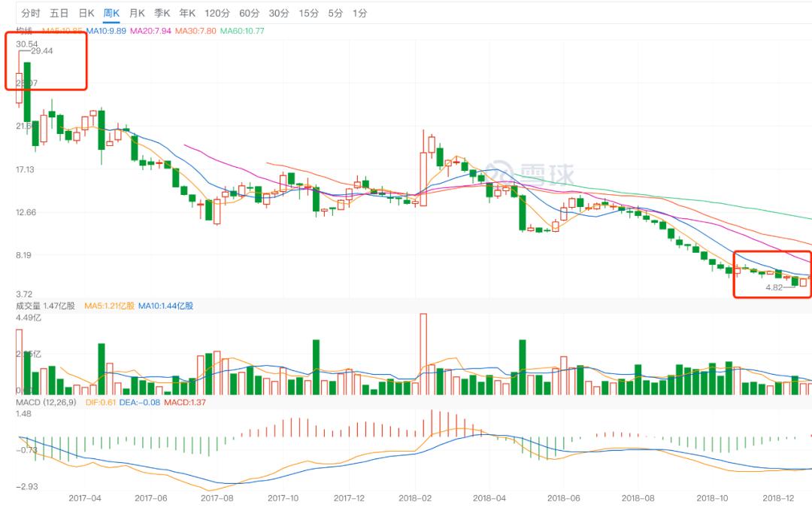Switch to the 1分 interval tab
The width and height of the screenshot is (812, 508).
359,14
